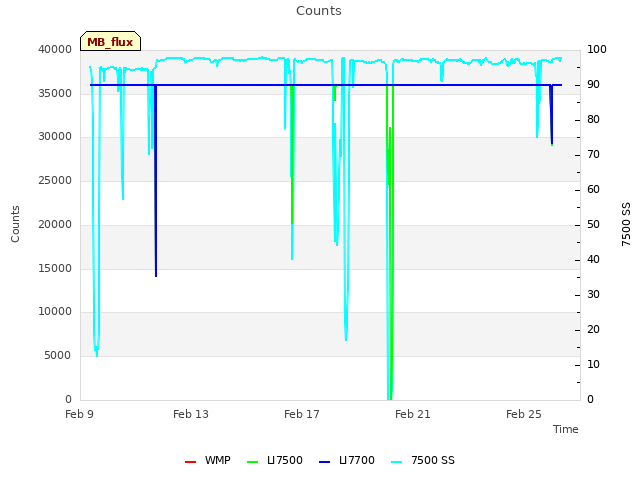The width and height of the screenshot is (640, 480).
Task: Click the 40 right axis tick label
Action: 593,260
